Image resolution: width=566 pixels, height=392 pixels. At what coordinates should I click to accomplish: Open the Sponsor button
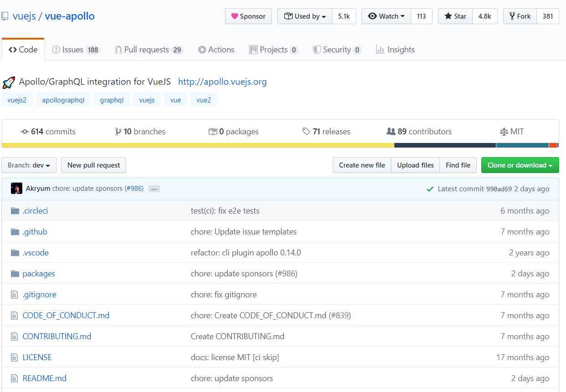(248, 16)
